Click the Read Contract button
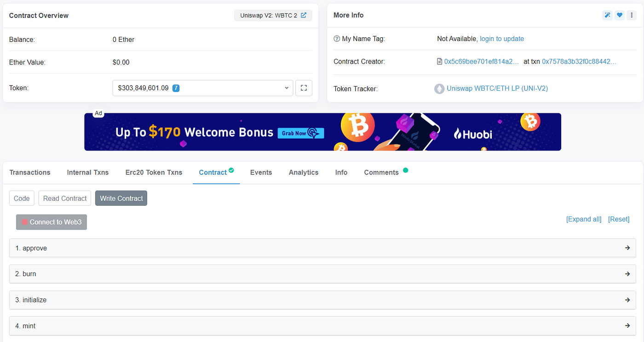 coord(65,198)
